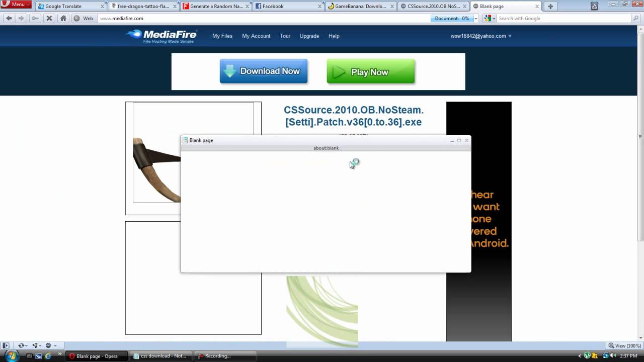644x362 pixels.
Task: Close the Facebook tab
Action: 319,7
